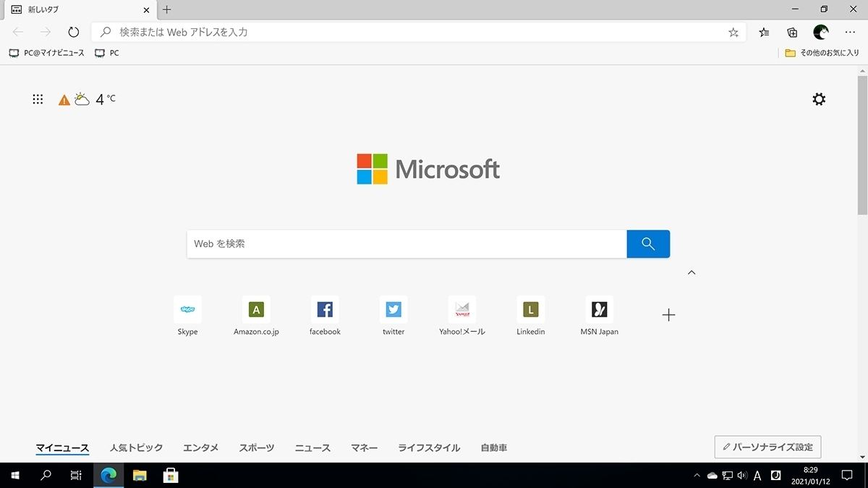868x488 pixels.
Task: Open the Collections icon in the toolbar
Action: (x=793, y=33)
